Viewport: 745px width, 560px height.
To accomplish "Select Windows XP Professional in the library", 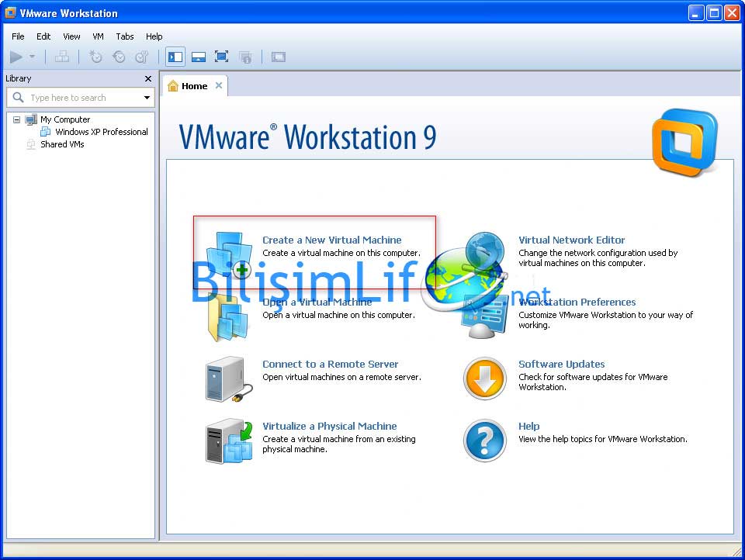I will (101, 132).
